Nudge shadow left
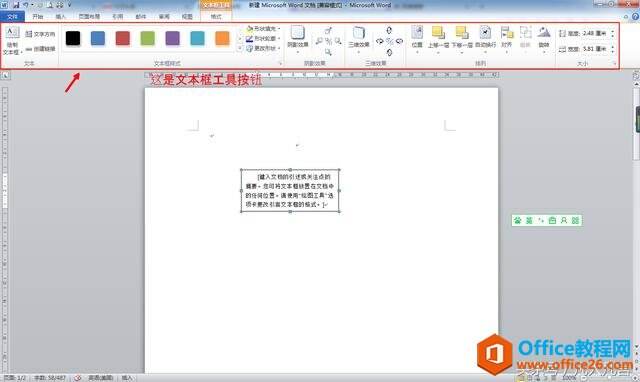 (319, 41)
